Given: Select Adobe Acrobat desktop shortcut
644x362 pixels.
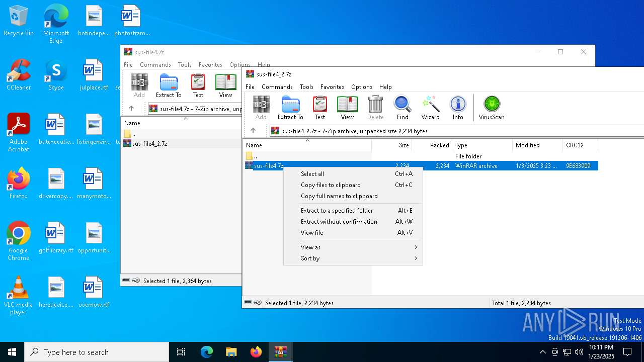Looking at the screenshot, I should pos(19,133).
